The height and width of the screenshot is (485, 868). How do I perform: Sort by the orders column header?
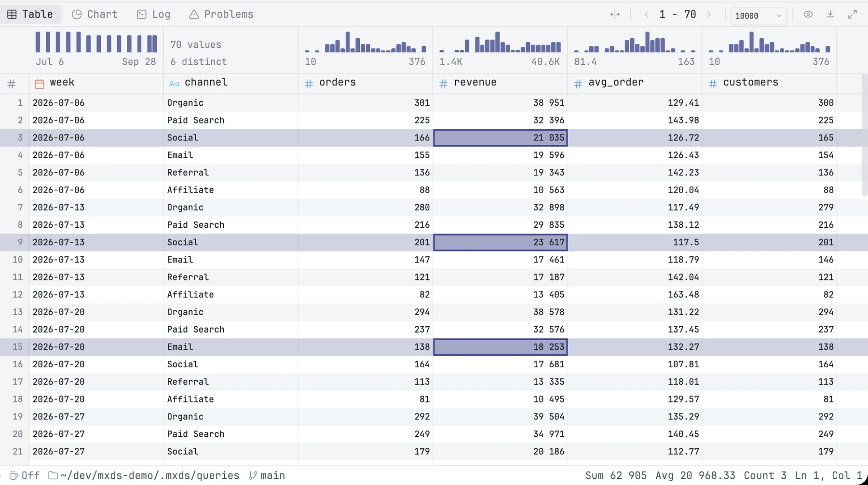366,83
